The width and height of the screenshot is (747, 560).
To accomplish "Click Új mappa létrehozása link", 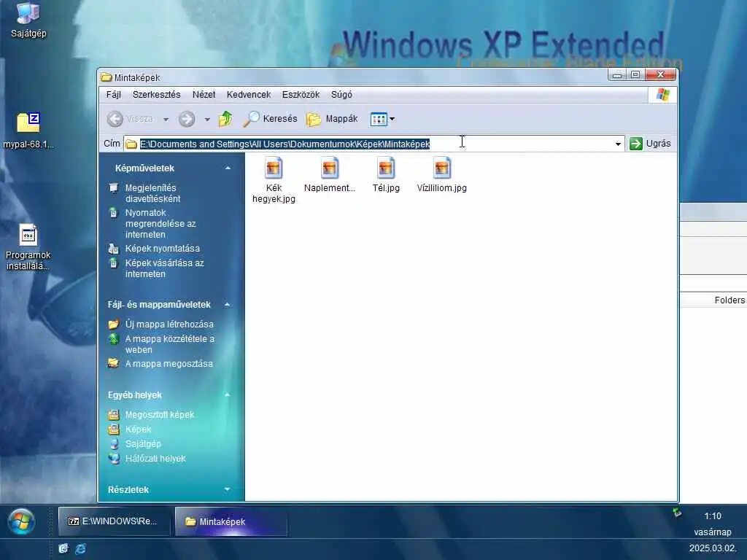I will coord(169,324).
